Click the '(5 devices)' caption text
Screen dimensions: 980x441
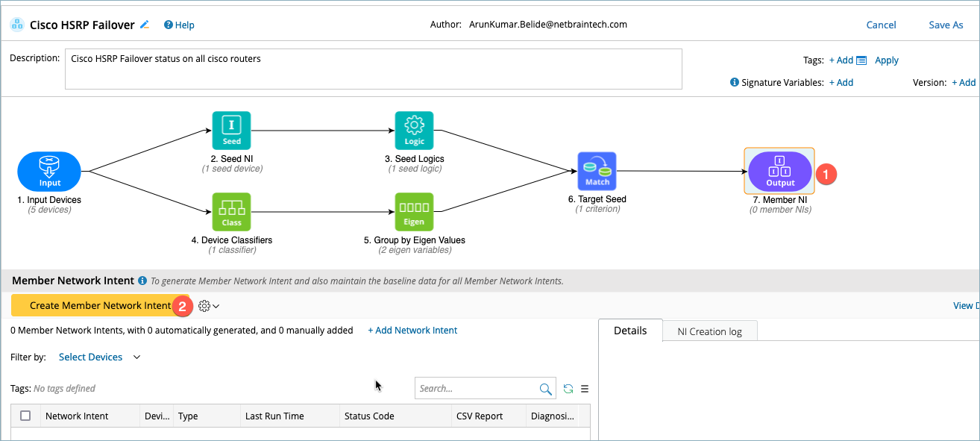tap(49, 210)
